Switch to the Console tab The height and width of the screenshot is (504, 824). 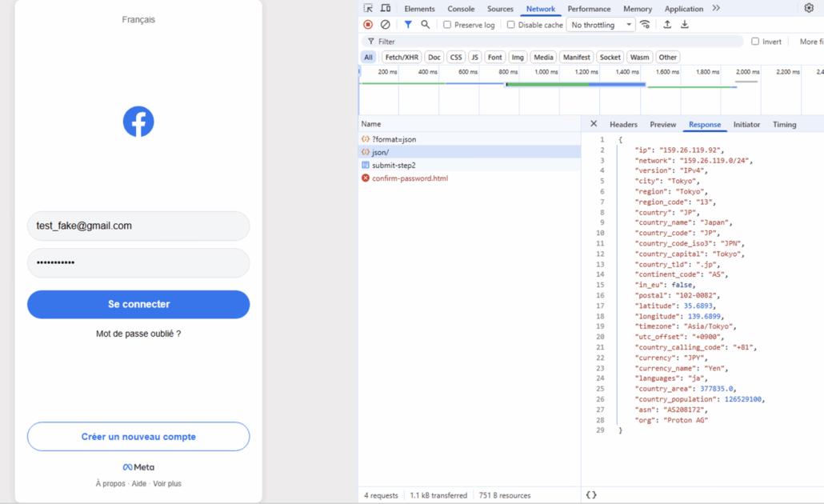click(461, 9)
